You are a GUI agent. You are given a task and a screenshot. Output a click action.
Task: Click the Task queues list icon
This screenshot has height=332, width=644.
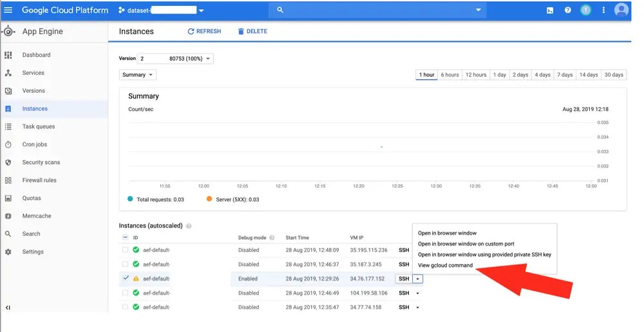pyautogui.click(x=8, y=126)
